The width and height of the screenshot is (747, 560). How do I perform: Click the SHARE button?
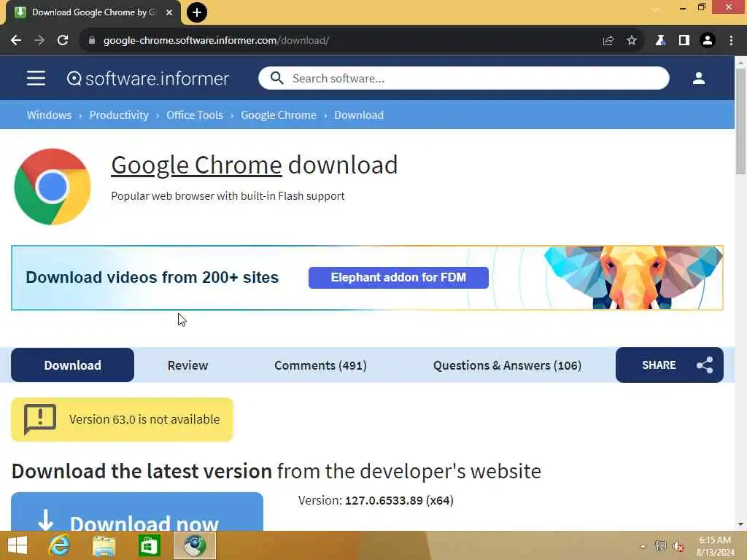[x=670, y=365]
